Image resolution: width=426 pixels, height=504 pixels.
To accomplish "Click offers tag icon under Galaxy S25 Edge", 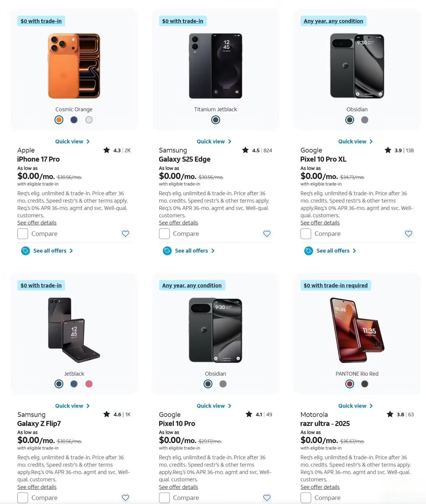I will tap(167, 251).
